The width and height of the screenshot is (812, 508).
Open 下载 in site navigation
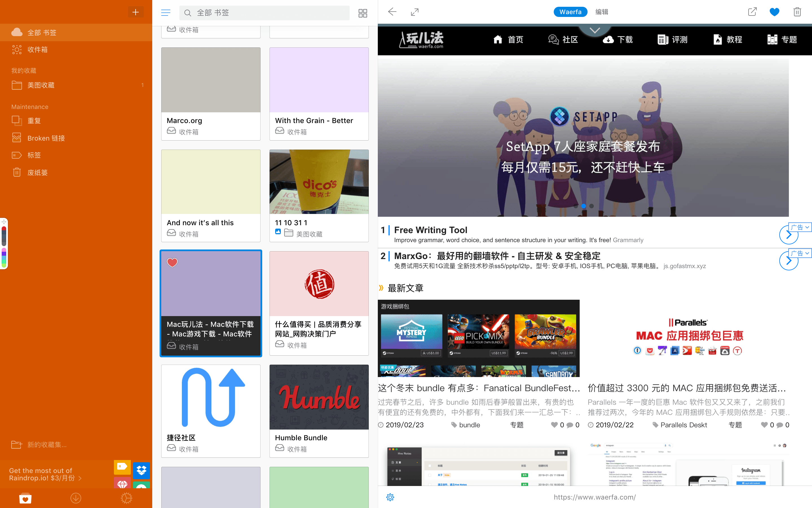pos(618,40)
